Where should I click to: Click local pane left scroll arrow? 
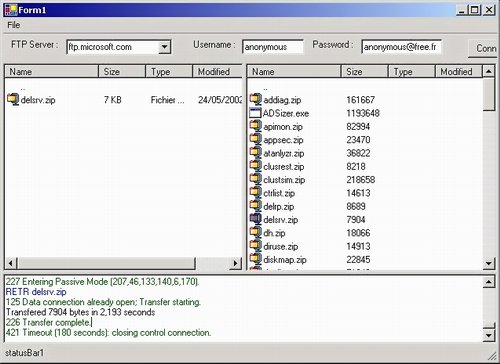pos(11,263)
